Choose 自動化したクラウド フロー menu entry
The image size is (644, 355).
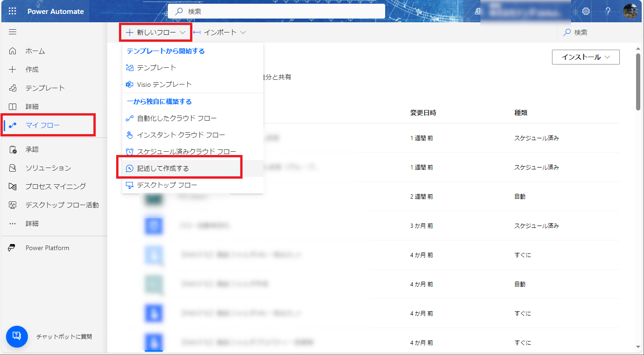point(193,118)
